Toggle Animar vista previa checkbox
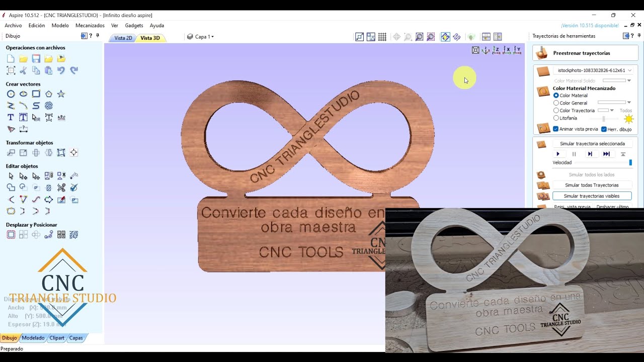The height and width of the screenshot is (362, 644). pos(556,129)
